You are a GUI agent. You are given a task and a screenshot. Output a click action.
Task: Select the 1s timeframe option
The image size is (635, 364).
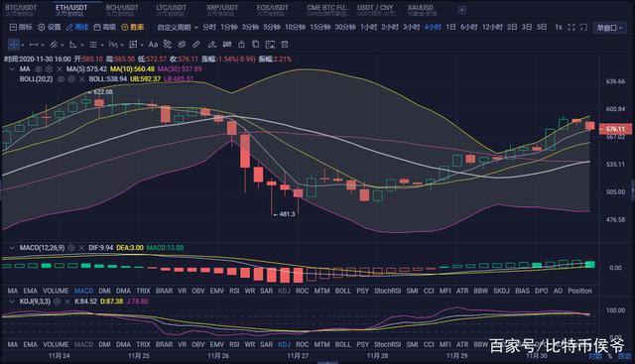tap(559, 27)
